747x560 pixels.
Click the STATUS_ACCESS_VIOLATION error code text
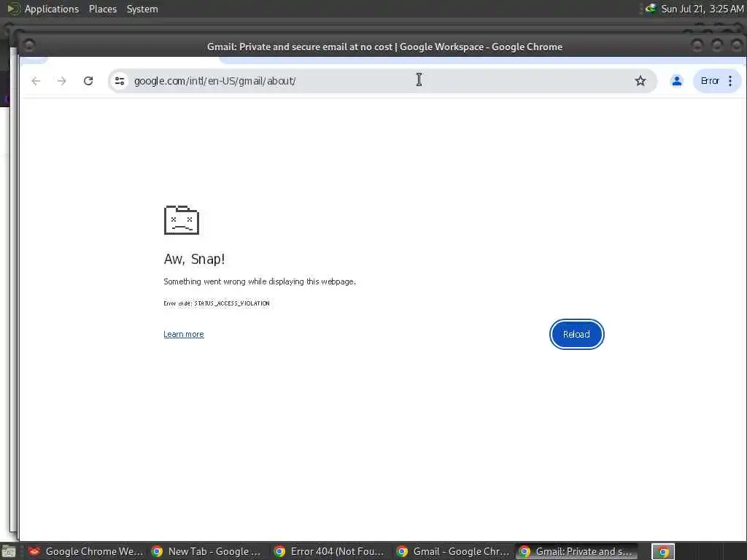231,303
